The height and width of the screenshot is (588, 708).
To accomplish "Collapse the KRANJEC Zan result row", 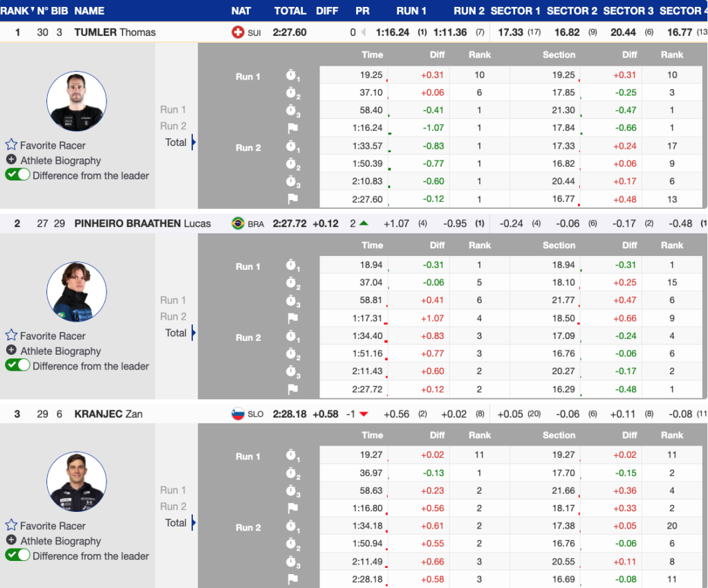I will pyautogui.click(x=102, y=414).
